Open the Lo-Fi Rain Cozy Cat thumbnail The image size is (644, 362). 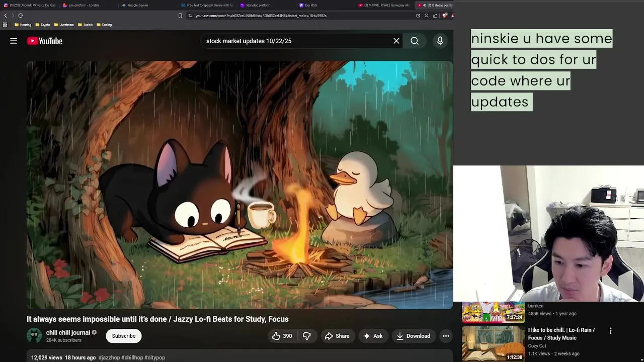point(494,343)
